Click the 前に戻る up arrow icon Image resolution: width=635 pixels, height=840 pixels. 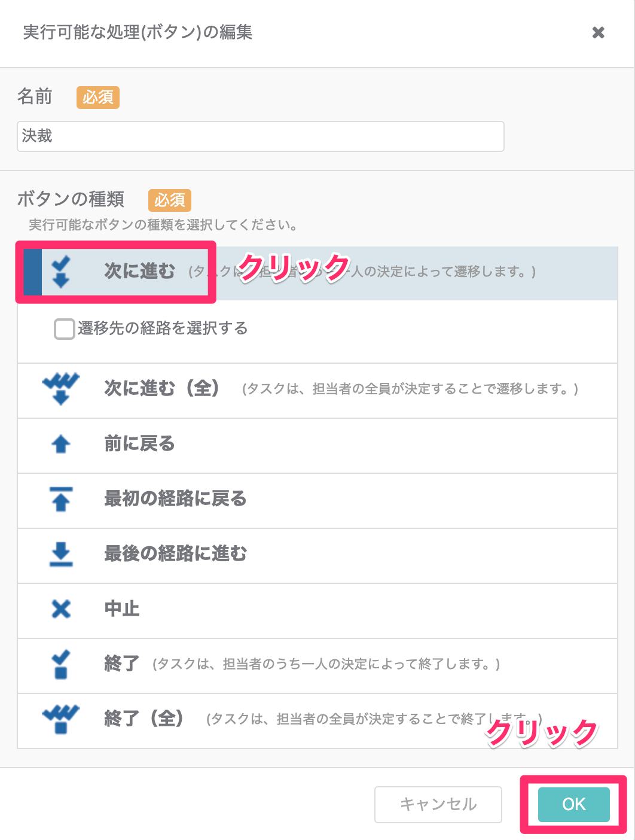click(60, 444)
